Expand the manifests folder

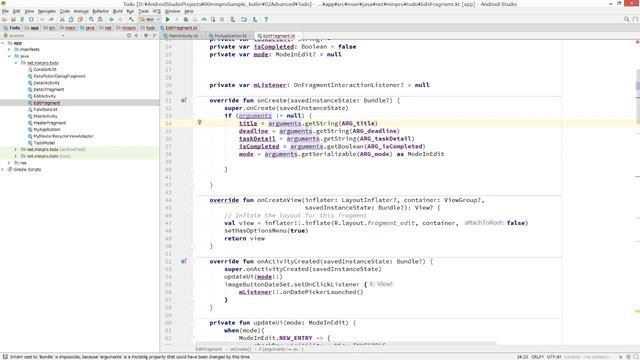pyautogui.click(x=9, y=49)
